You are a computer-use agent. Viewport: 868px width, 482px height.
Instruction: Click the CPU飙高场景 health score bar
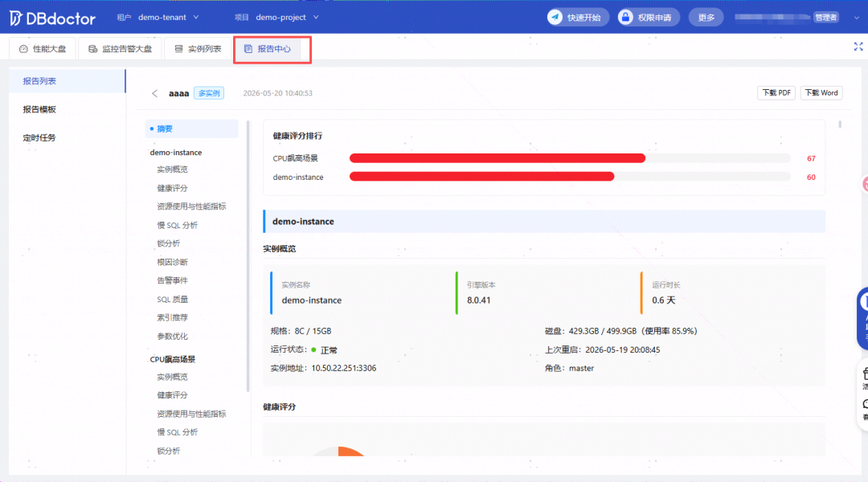click(570, 158)
